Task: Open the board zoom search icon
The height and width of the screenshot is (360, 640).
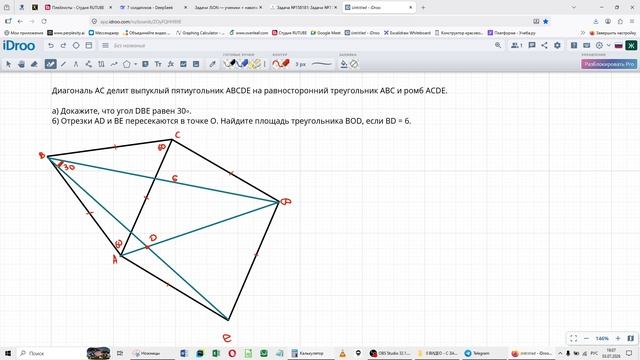Action: tap(498, 45)
